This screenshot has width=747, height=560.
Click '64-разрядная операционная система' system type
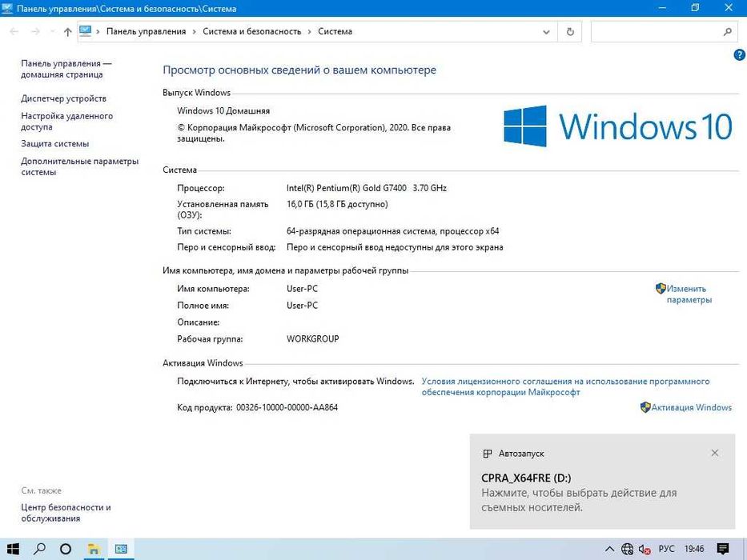point(361,231)
